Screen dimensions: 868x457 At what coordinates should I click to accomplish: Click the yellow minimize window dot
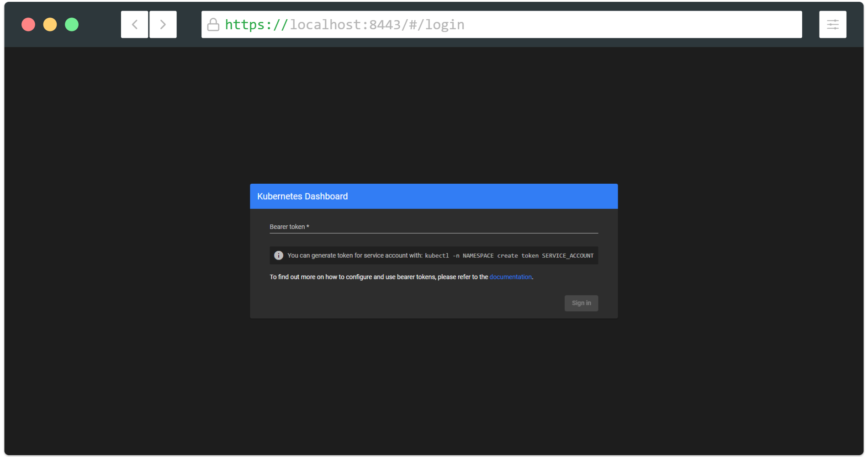(x=50, y=25)
